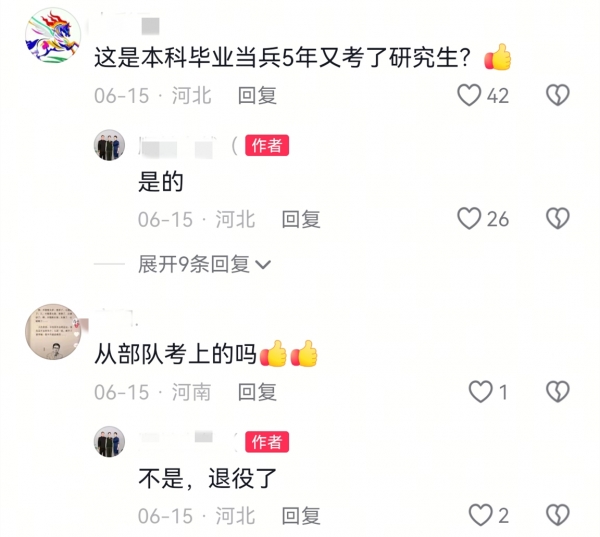Viewport: 600px width, 537px height.
Task: Tap the 作者 badge above 不是，退役了
Action: point(267,442)
